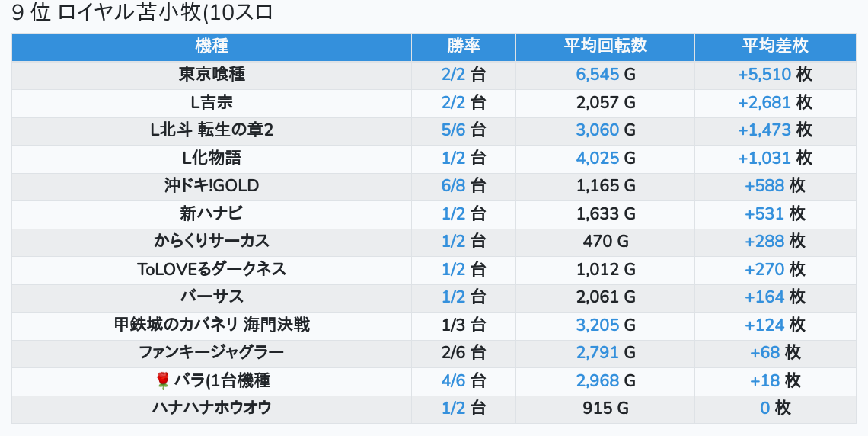The height and width of the screenshot is (436, 868).
Task: Sort by the 機種 column header
Action: point(212,46)
